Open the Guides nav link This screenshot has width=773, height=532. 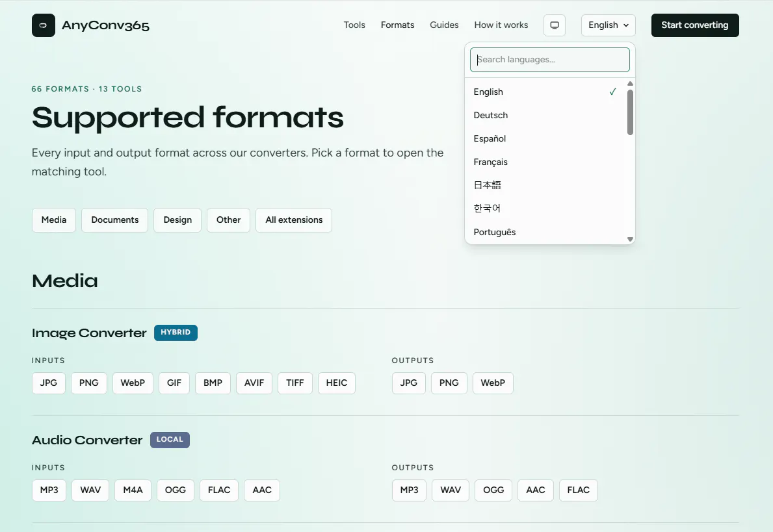[x=444, y=25]
